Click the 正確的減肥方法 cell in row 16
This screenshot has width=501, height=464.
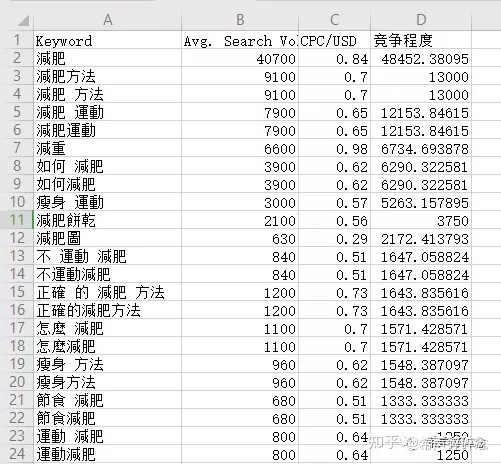[x=107, y=310]
